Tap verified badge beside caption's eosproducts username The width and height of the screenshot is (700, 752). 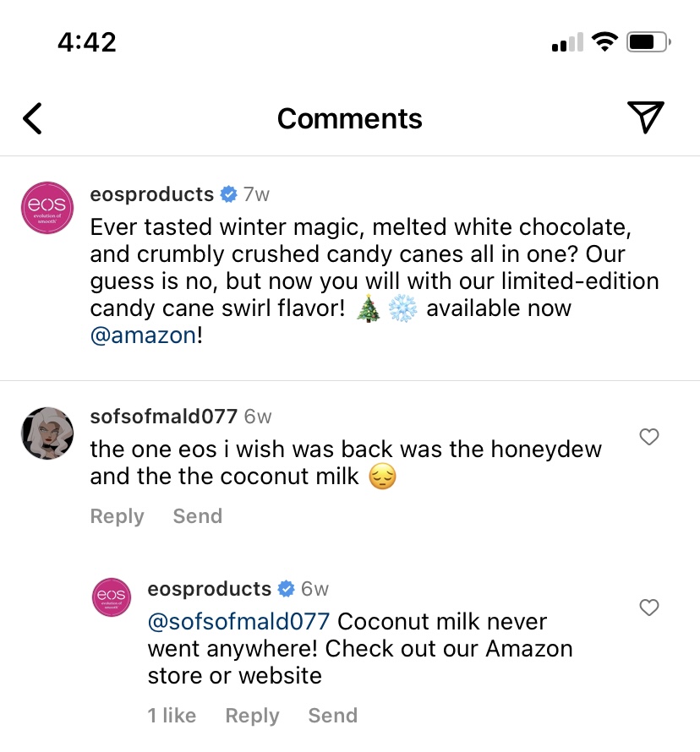pyautogui.click(x=228, y=194)
